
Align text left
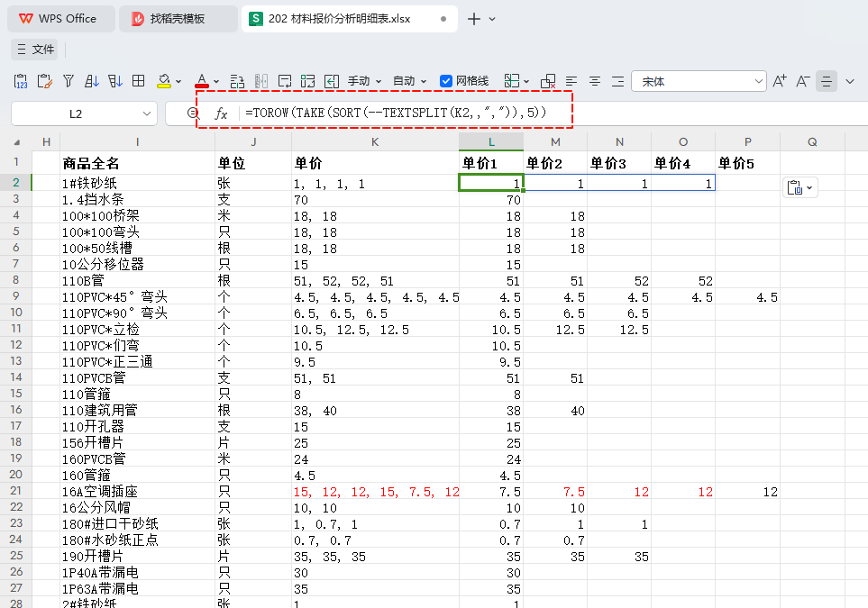pos(571,81)
